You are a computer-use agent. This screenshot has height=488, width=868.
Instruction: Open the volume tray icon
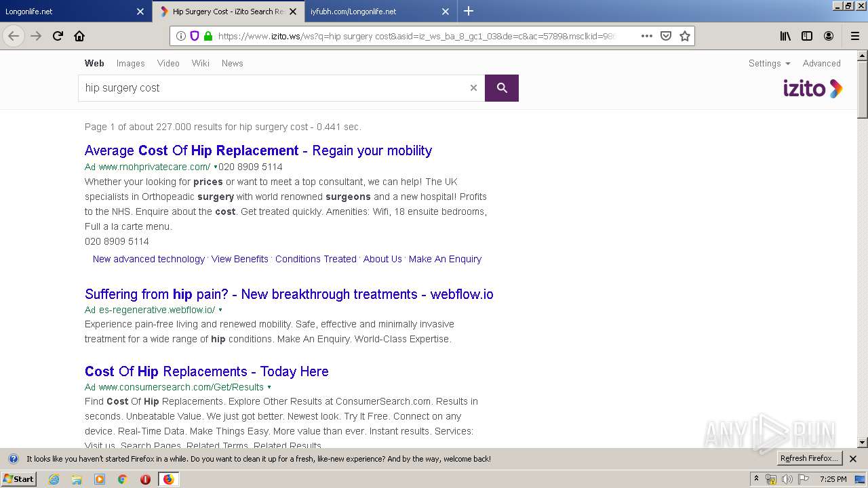pyautogui.click(x=787, y=479)
